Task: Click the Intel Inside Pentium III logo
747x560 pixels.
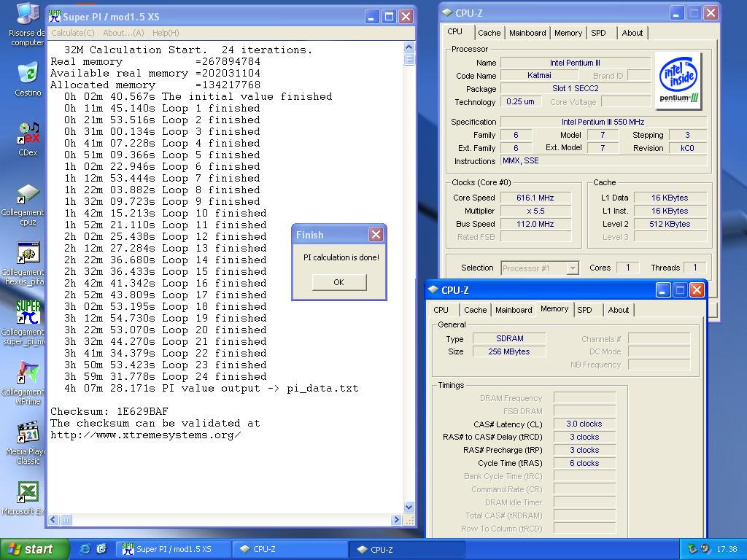Action: (679, 80)
